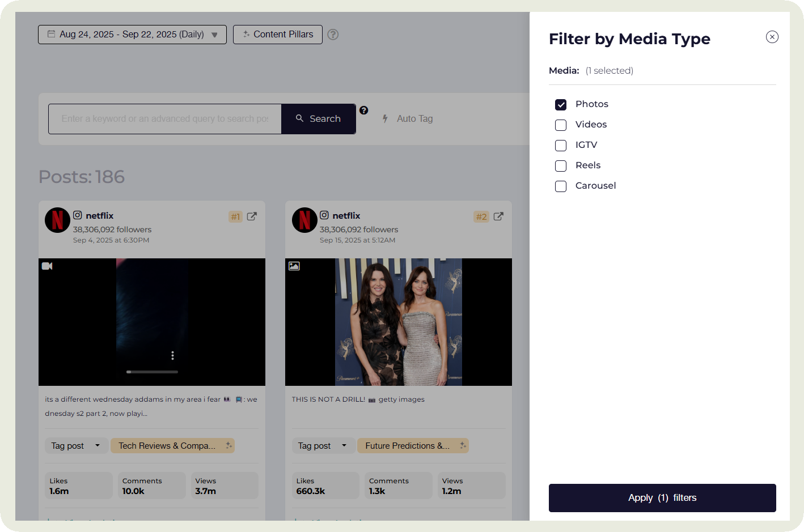Click the sparkle icon on the Tech Reviews tag
804x532 pixels.
coord(229,445)
